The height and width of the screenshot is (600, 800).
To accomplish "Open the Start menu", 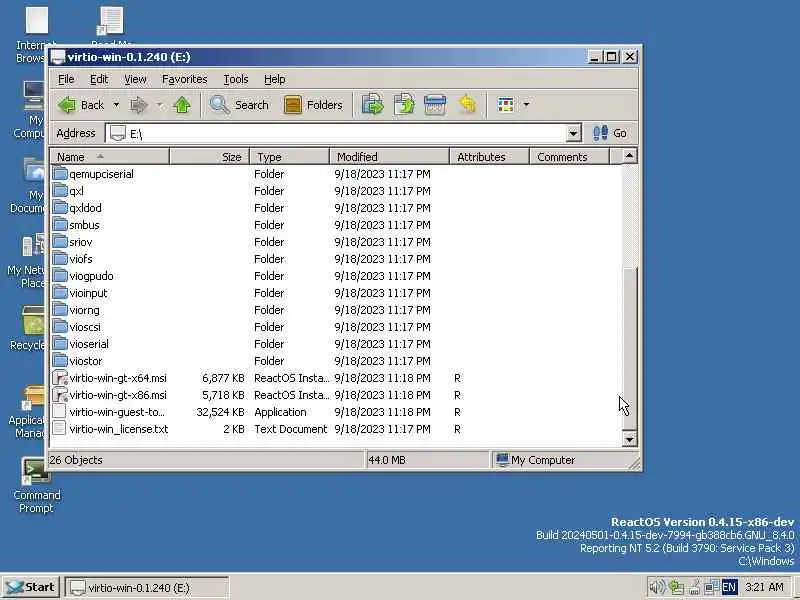I will point(31,587).
